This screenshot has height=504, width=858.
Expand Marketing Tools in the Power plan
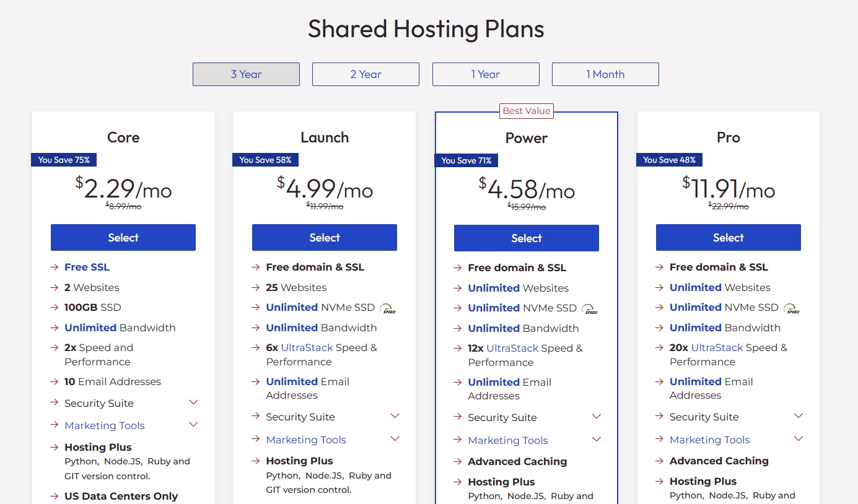(597, 440)
